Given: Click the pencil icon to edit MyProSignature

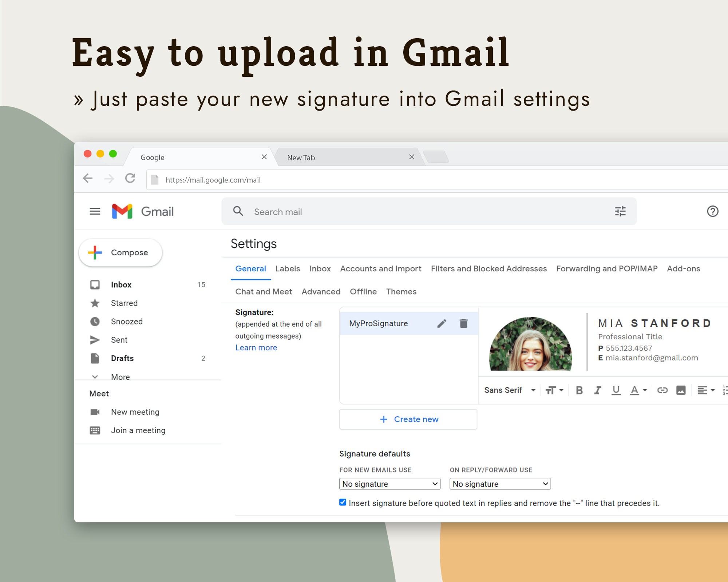Looking at the screenshot, I should 442,323.
